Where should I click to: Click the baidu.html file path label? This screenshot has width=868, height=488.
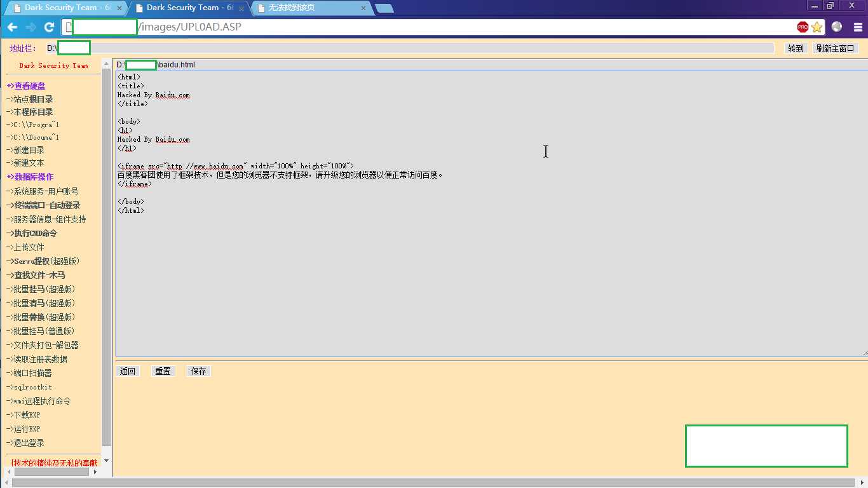156,65
